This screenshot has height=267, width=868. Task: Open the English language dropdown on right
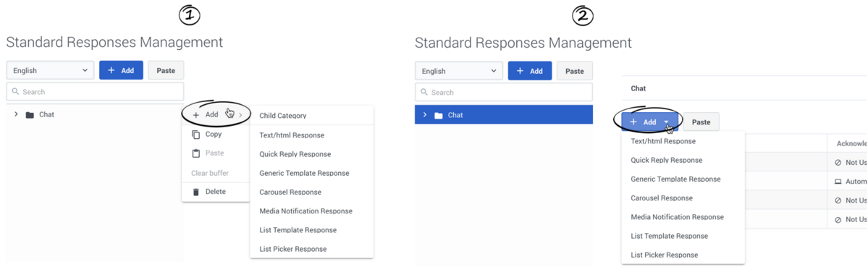pos(459,71)
